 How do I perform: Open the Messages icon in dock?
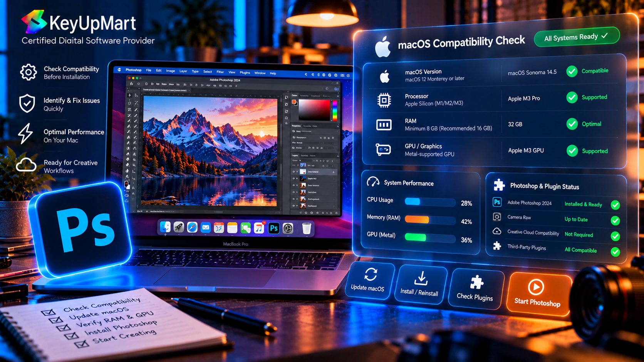click(246, 228)
